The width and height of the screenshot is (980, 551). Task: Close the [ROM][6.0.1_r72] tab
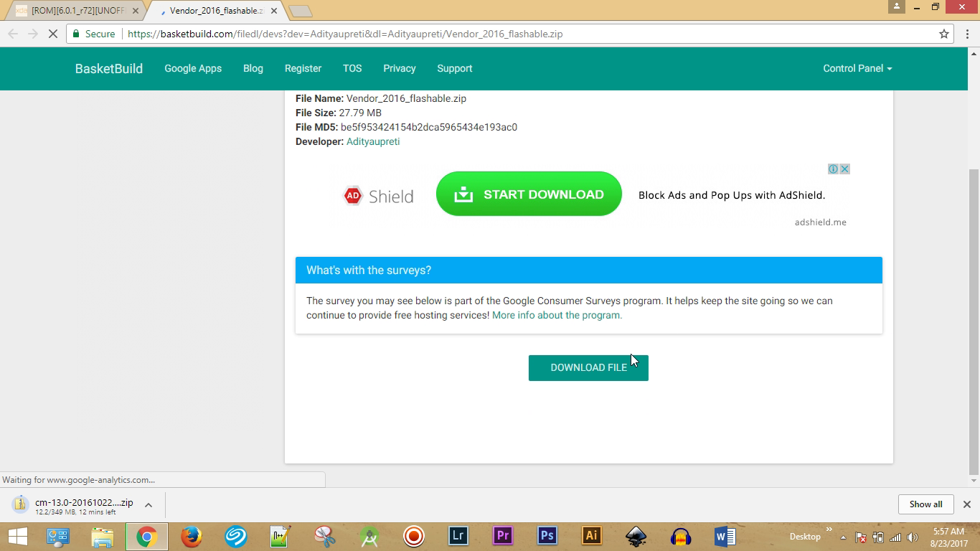pyautogui.click(x=136, y=11)
